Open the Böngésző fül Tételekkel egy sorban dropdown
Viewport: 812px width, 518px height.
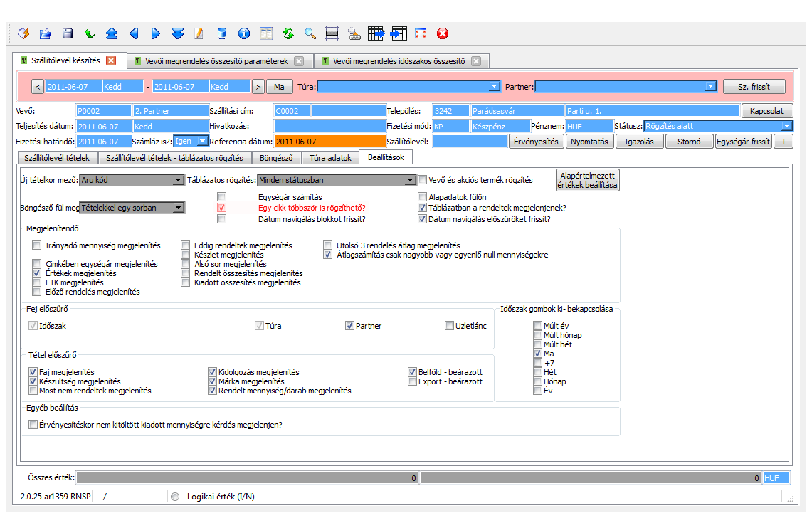178,208
